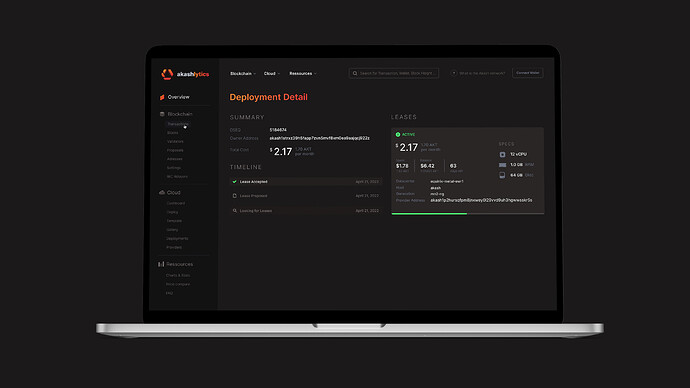This screenshot has width=690, height=388.
Task: Open FAQ under Ressources in sidebar
Action: (169, 293)
